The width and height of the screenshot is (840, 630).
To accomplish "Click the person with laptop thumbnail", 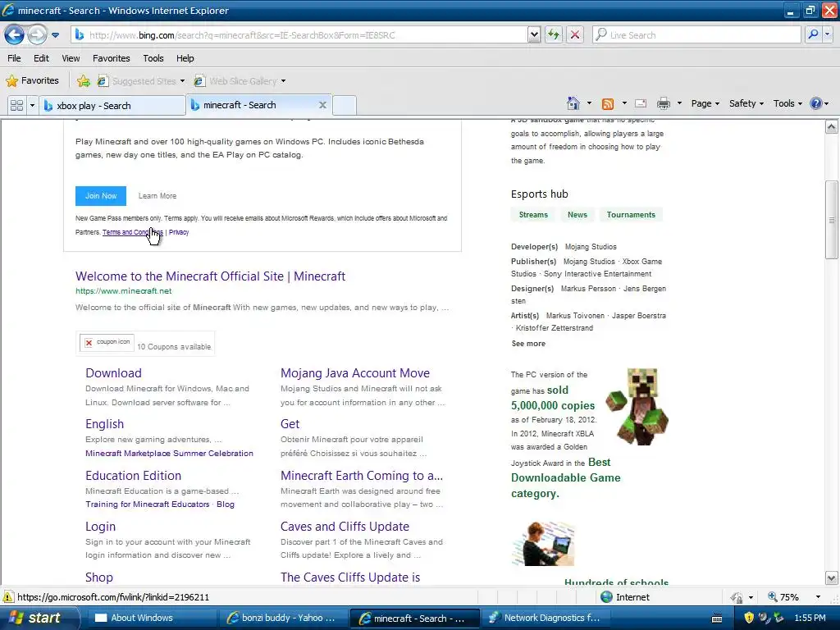I will click(543, 543).
